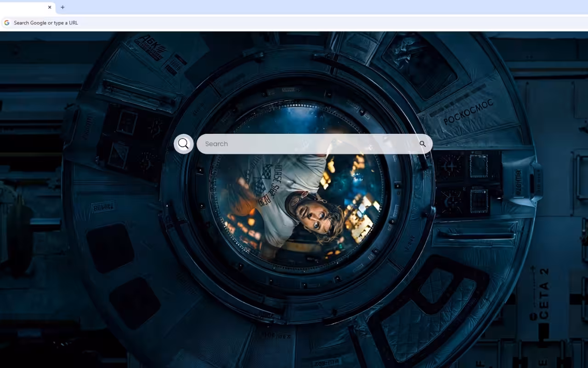Viewport: 588px width, 368px height.
Task: Click the round magnifier icon beside search box
Action: pos(183,144)
